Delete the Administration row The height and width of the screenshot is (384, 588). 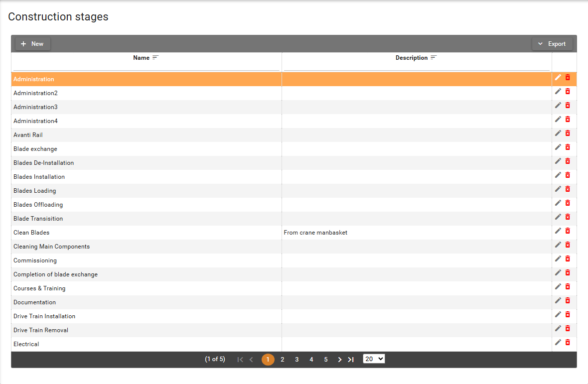pos(568,77)
